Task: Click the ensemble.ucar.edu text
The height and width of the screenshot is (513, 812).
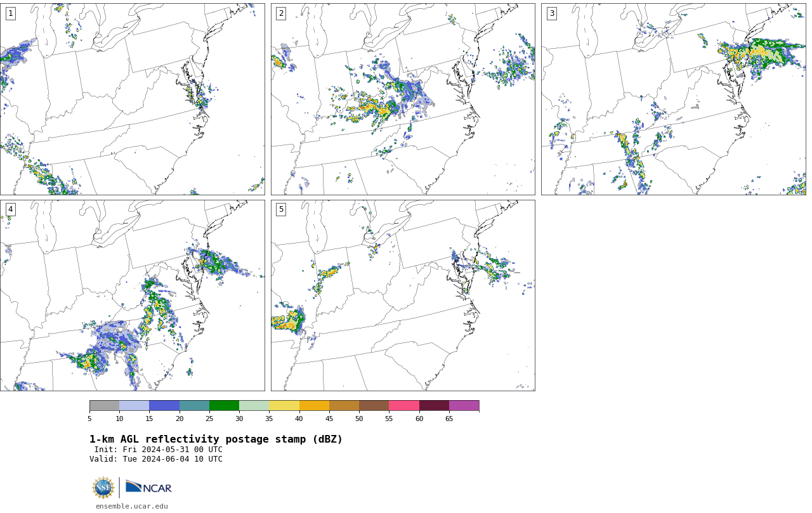Action: pos(132,506)
